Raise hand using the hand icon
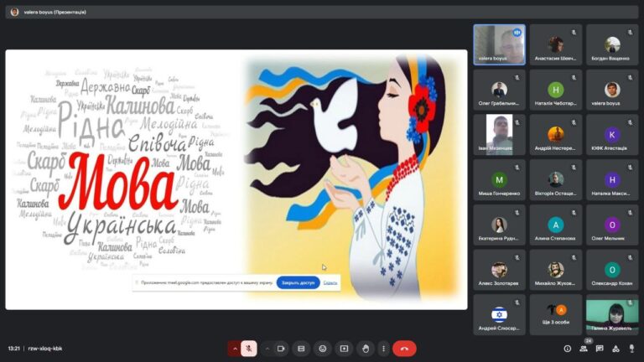 (365, 349)
